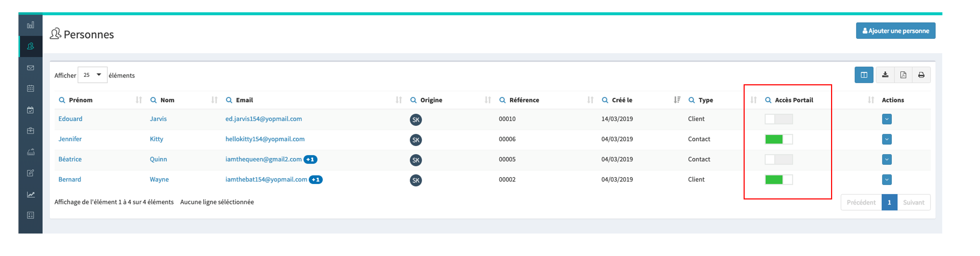Print the table with printer icon

pos(921,75)
